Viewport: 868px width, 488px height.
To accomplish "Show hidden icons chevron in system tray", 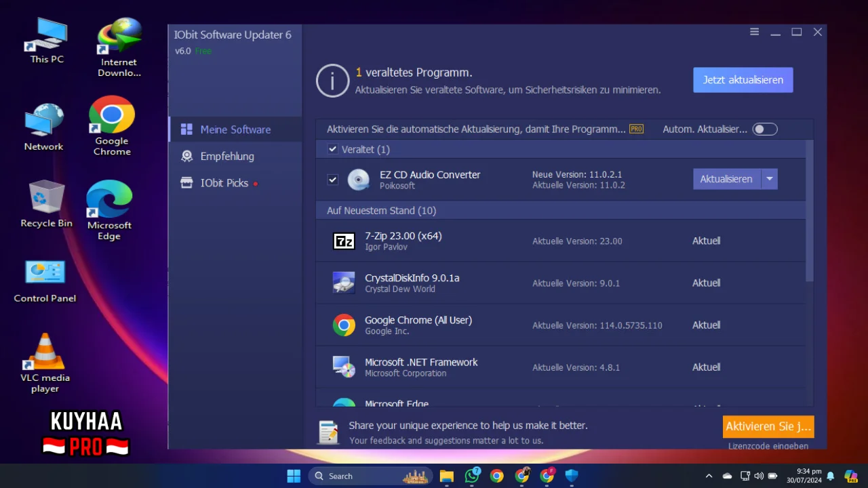I will pyautogui.click(x=709, y=476).
